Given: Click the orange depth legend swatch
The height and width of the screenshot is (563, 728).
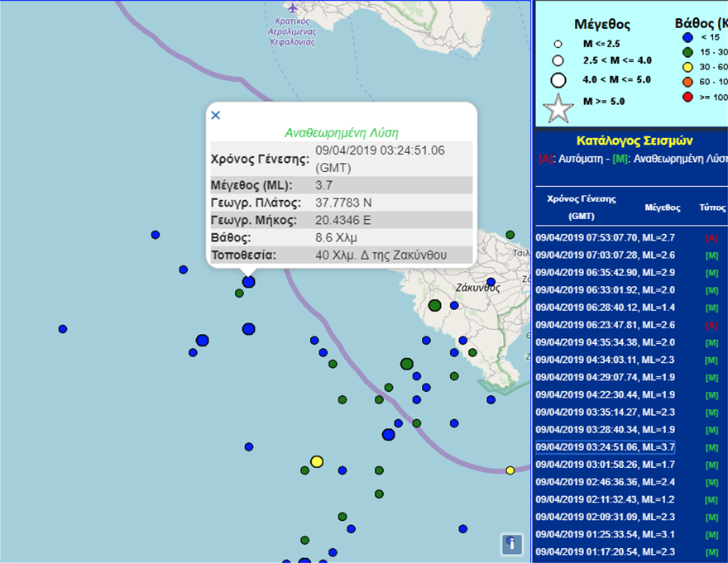Looking at the screenshot, I should 687,82.
